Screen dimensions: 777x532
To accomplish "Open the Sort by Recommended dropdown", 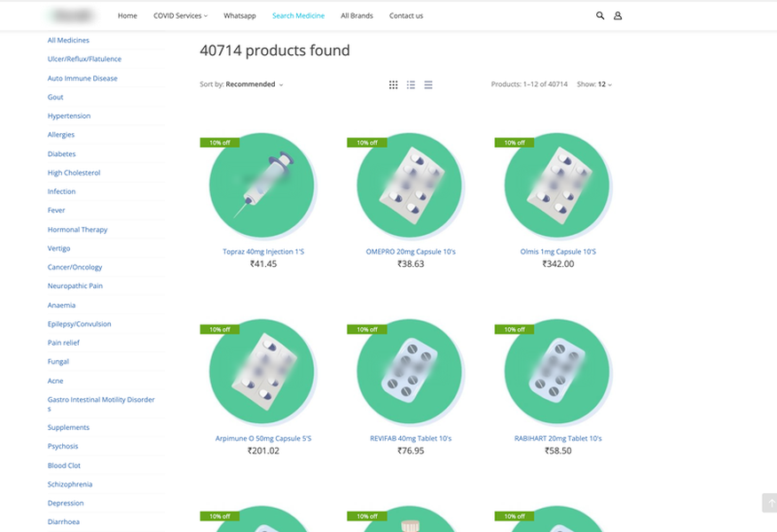I will click(241, 85).
